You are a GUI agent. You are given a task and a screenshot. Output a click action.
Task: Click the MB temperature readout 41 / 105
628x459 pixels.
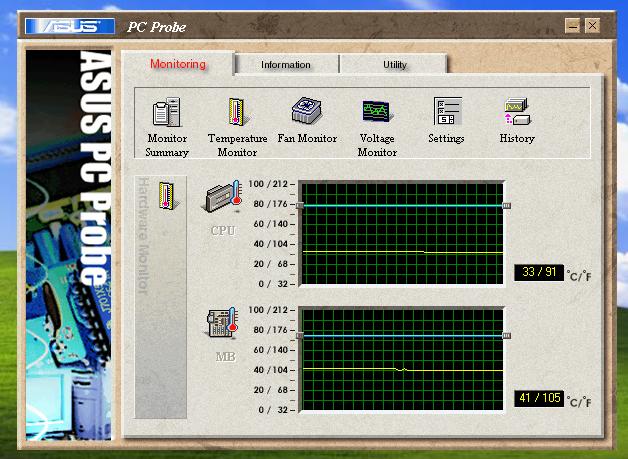pyautogui.click(x=539, y=398)
